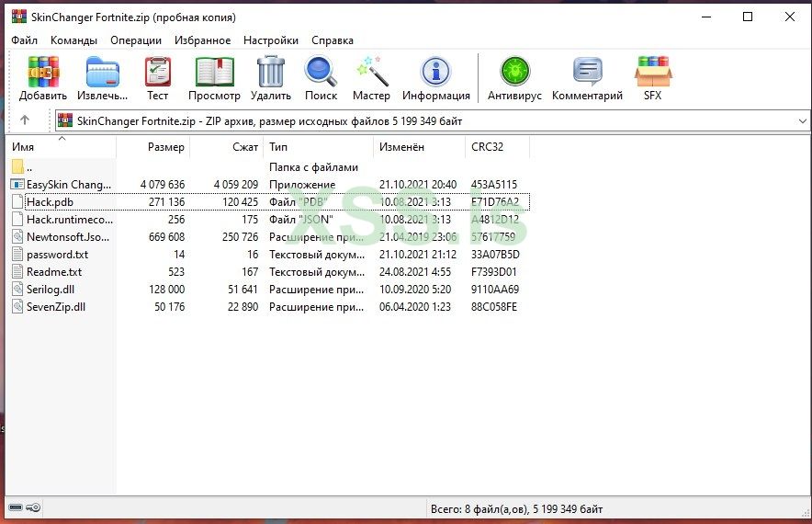Click the password.txt file icon
The height and width of the screenshot is (524, 812).
tap(17, 255)
